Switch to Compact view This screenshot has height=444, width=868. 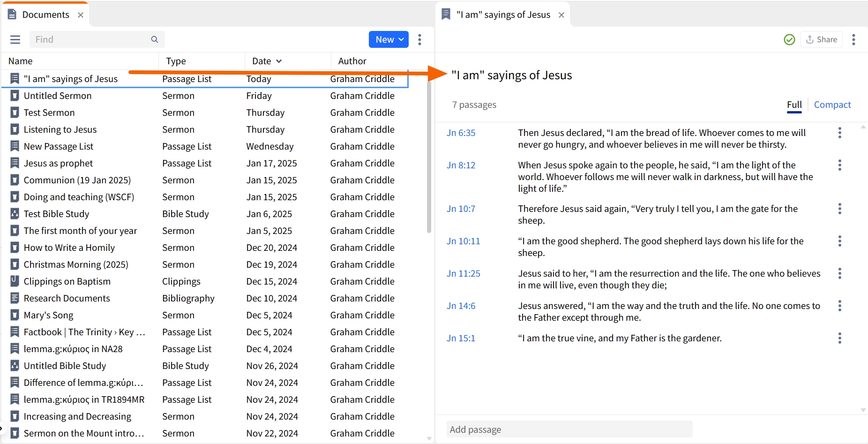coord(832,105)
